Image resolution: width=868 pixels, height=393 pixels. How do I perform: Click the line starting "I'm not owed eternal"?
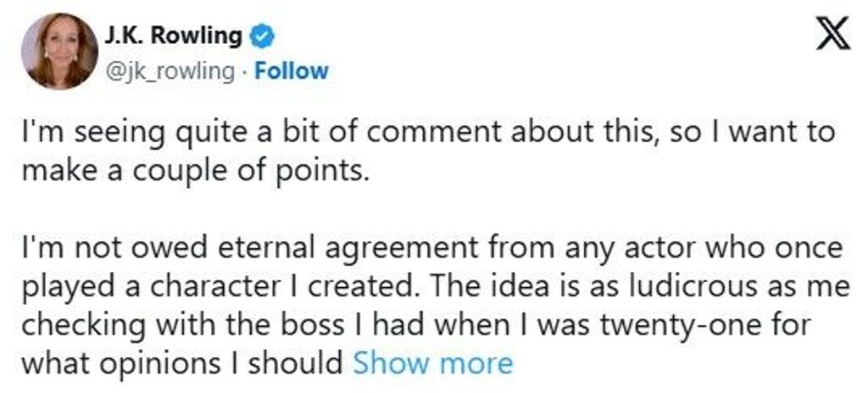(x=432, y=250)
